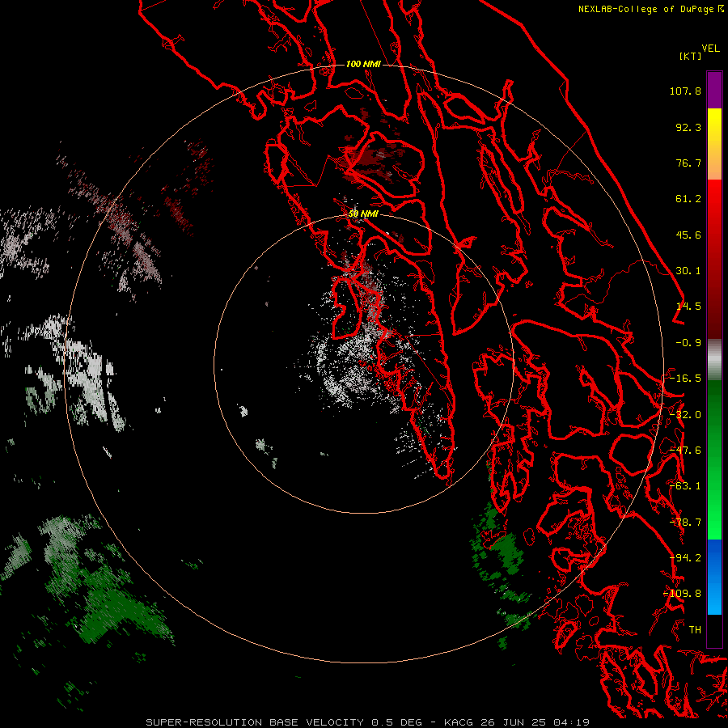The width and height of the screenshot is (728, 728).
Task: Click the -109.8 velocity scale label
Action: [x=683, y=594]
